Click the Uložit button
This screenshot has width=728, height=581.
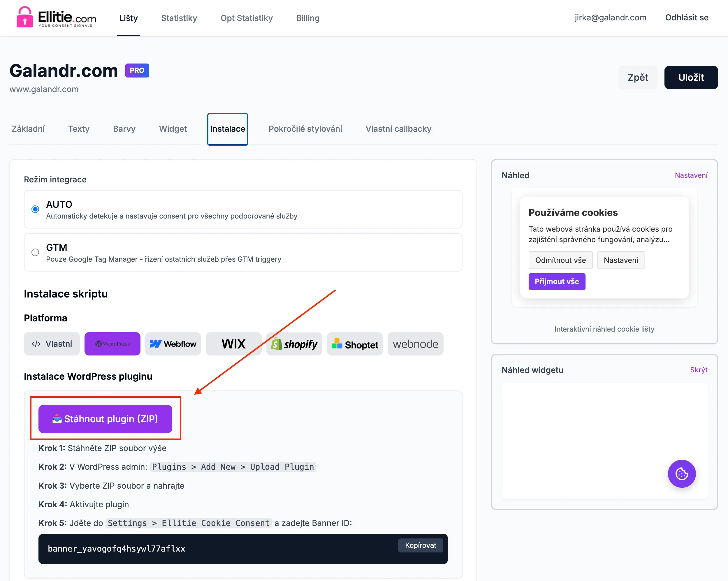coord(691,77)
